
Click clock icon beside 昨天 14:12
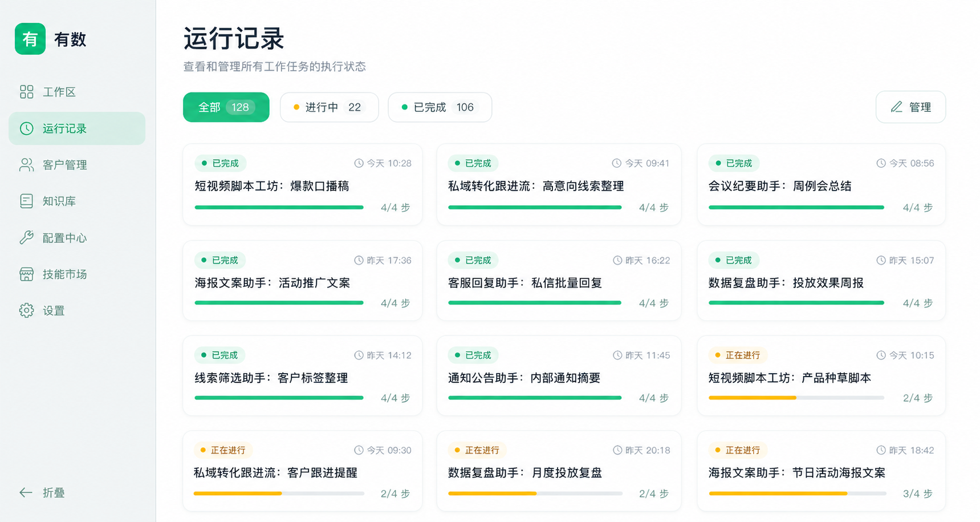coord(359,355)
